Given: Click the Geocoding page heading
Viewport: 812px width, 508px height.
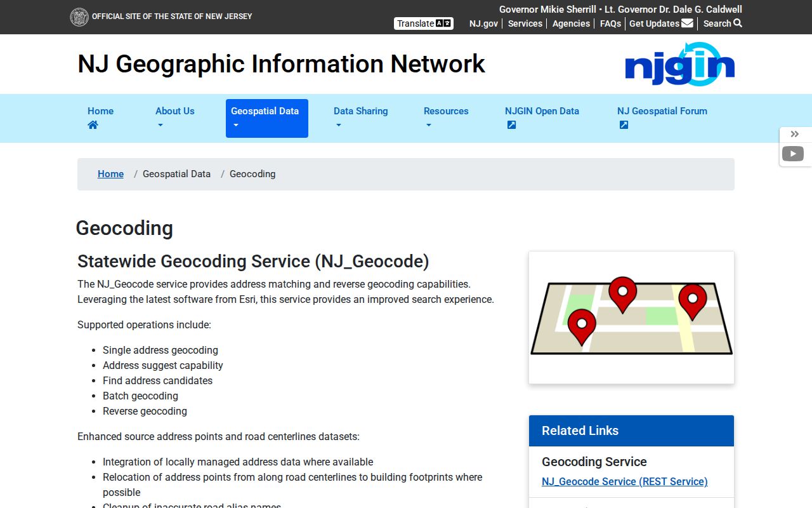Looking at the screenshot, I should pos(124,228).
